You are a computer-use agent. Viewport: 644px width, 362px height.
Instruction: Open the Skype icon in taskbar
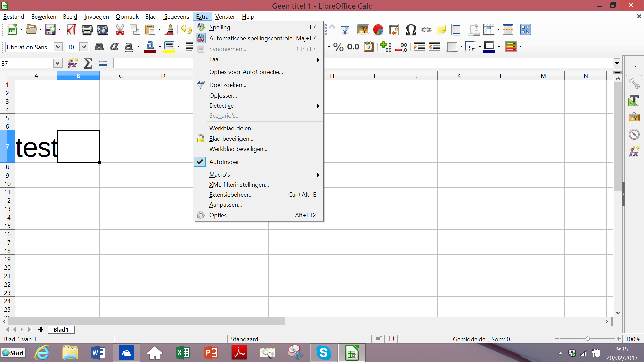tap(323, 353)
